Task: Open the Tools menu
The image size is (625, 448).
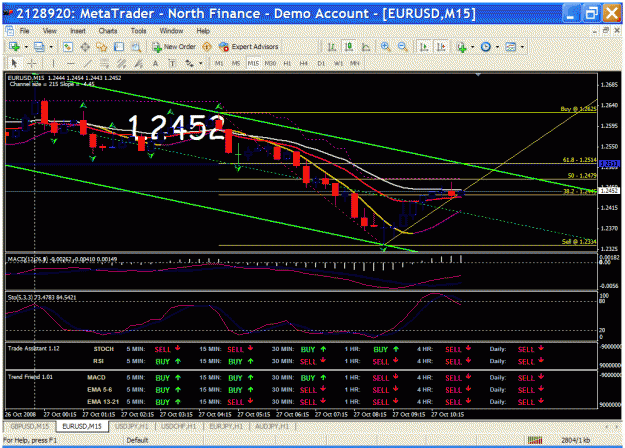Action: pyautogui.click(x=138, y=31)
